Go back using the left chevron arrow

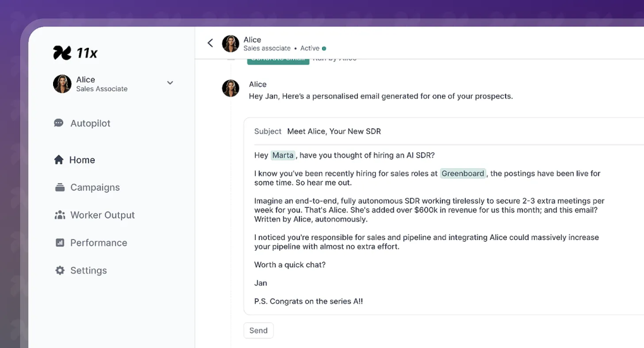pyautogui.click(x=210, y=43)
